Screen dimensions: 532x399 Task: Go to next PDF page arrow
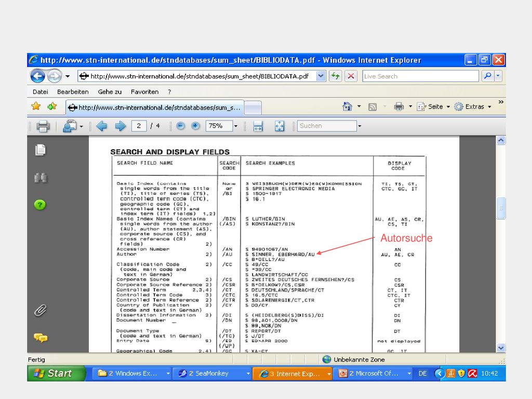121,126
